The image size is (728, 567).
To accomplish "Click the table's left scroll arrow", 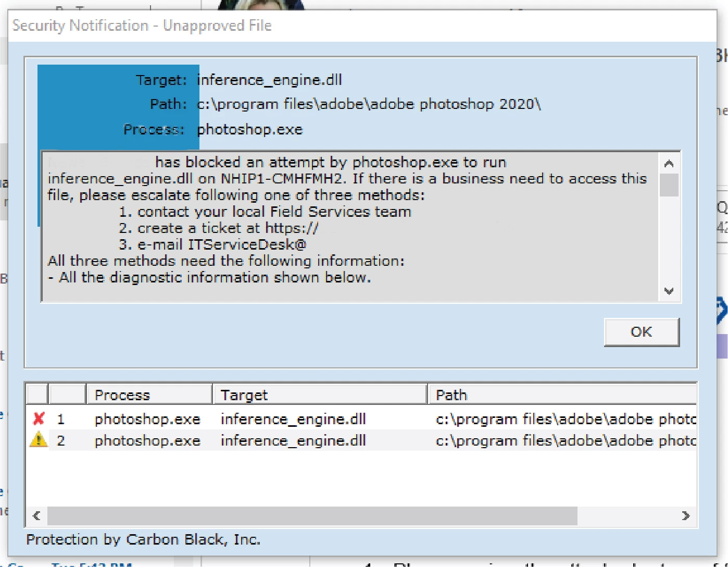I will coord(36,515).
